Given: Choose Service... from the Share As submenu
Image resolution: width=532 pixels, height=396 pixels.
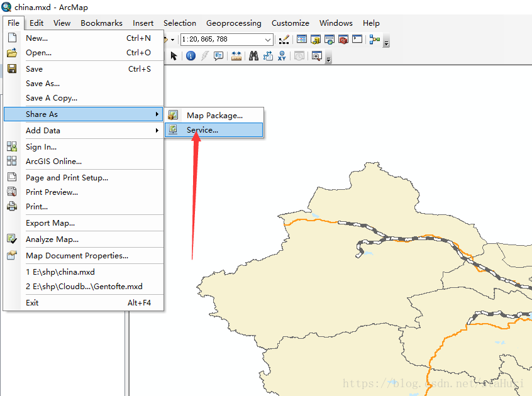Looking at the screenshot, I should [214, 130].
